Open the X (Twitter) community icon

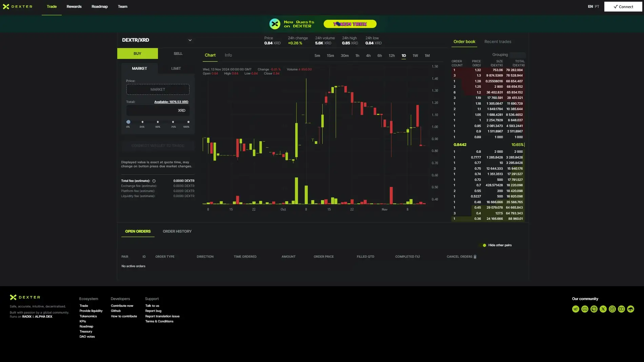[603, 309]
